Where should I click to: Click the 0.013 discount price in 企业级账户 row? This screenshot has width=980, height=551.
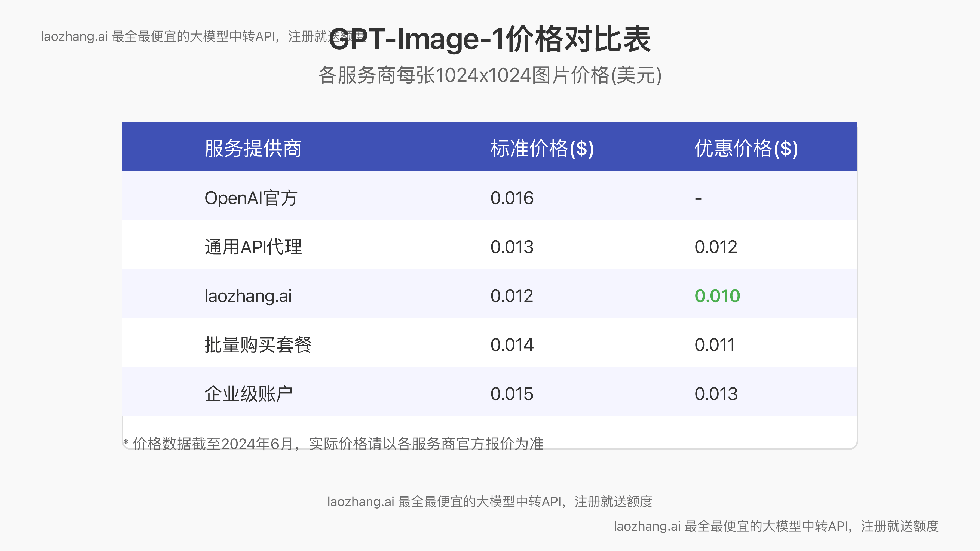pos(716,394)
